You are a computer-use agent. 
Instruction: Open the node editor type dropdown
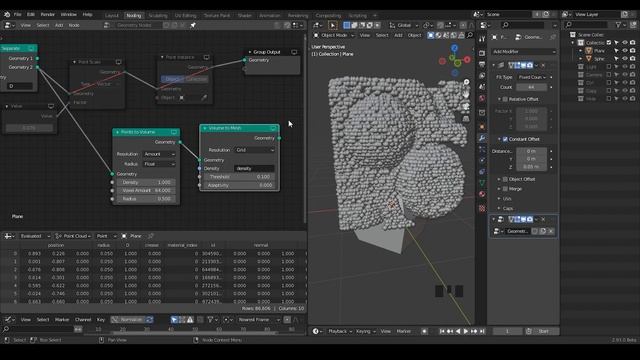(9, 25)
